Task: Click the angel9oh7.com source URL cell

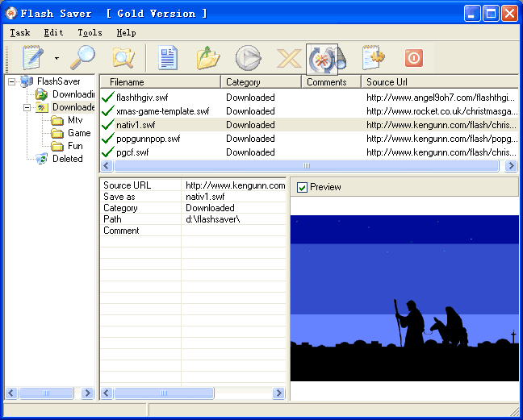Action: [441, 98]
